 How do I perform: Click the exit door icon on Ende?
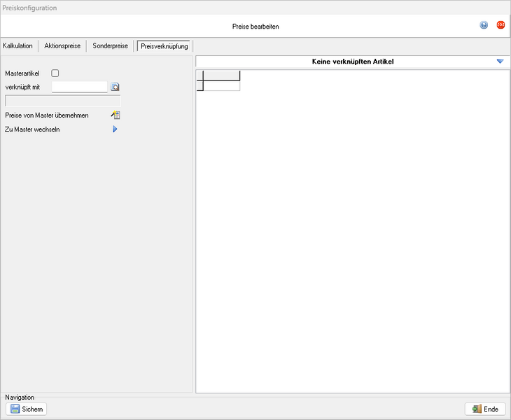(476, 409)
